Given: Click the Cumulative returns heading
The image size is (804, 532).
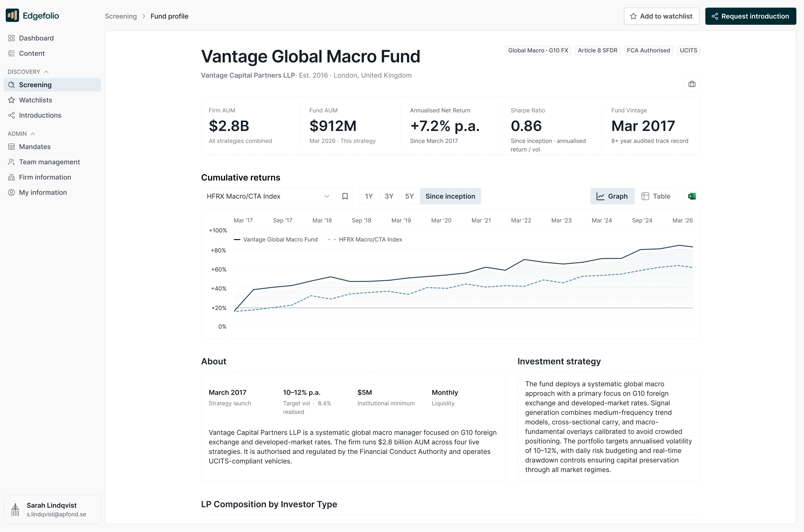Looking at the screenshot, I should click(240, 177).
